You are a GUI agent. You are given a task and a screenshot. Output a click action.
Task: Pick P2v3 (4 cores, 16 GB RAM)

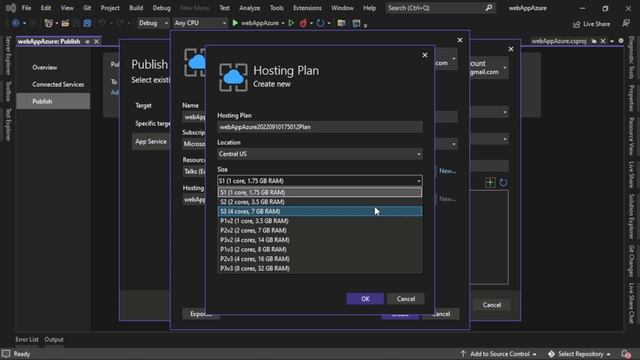coord(320,259)
